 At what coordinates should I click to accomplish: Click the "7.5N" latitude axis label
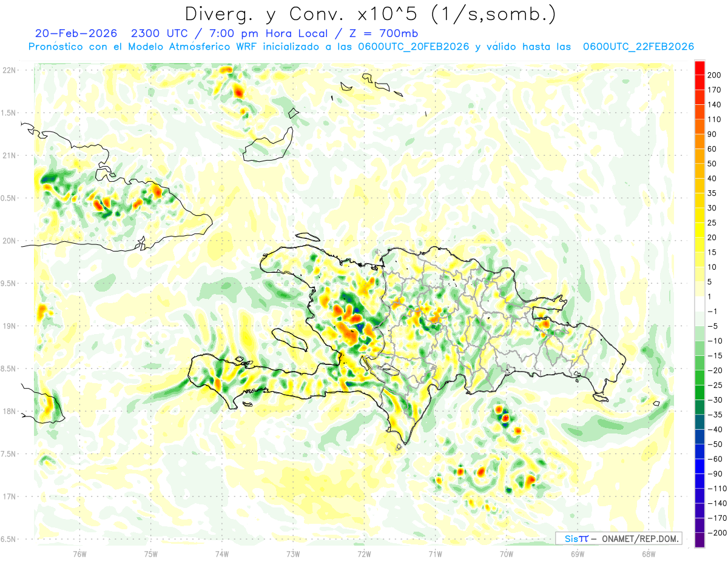8,453
